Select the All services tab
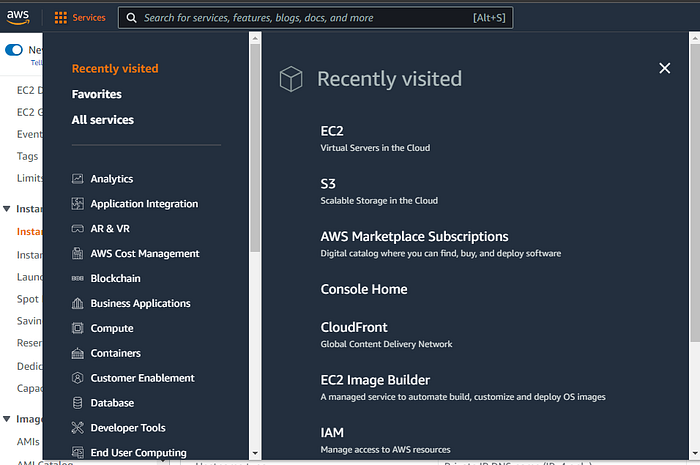The image size is (700, 465). 103,120
